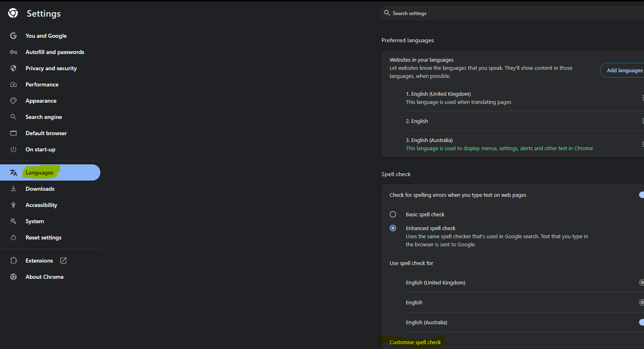
Task: Click the Chrome icon beside About Chrome
Action: (x=13, y=277)
